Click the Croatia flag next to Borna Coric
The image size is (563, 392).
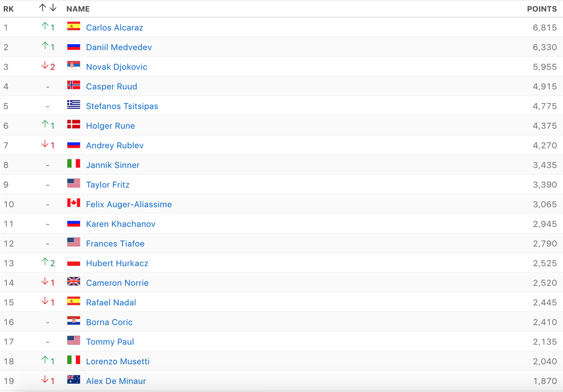tap(73, 321)
